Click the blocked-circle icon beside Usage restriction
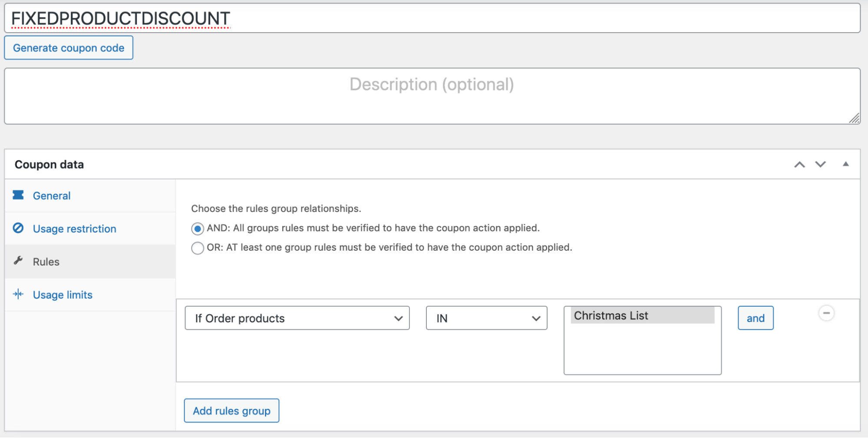The image size is (868, 438). click(x=18, y=229)
